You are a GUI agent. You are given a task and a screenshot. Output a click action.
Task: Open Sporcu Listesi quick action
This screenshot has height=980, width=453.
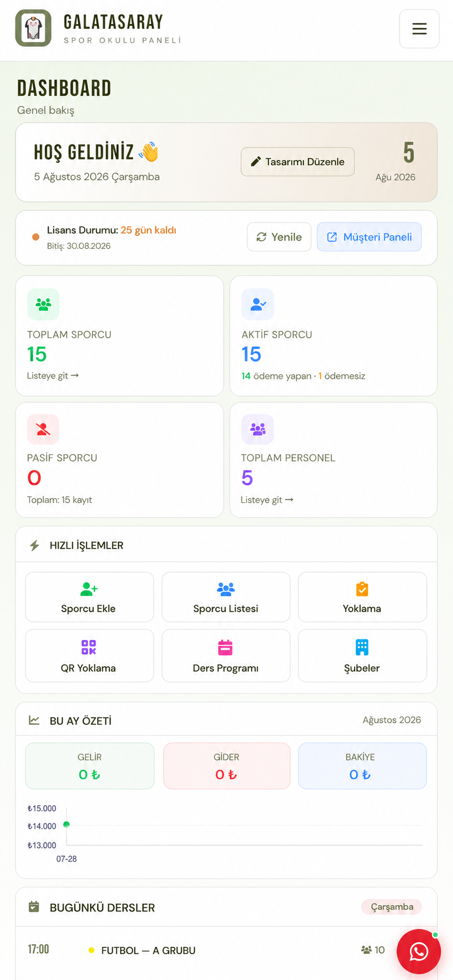[226, 597]
